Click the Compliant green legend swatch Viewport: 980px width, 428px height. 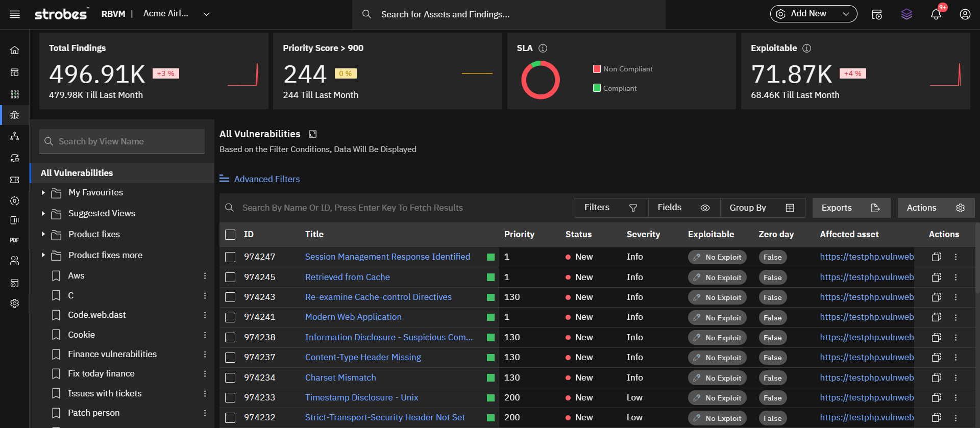pyautogui.click(x=597, y=88)
